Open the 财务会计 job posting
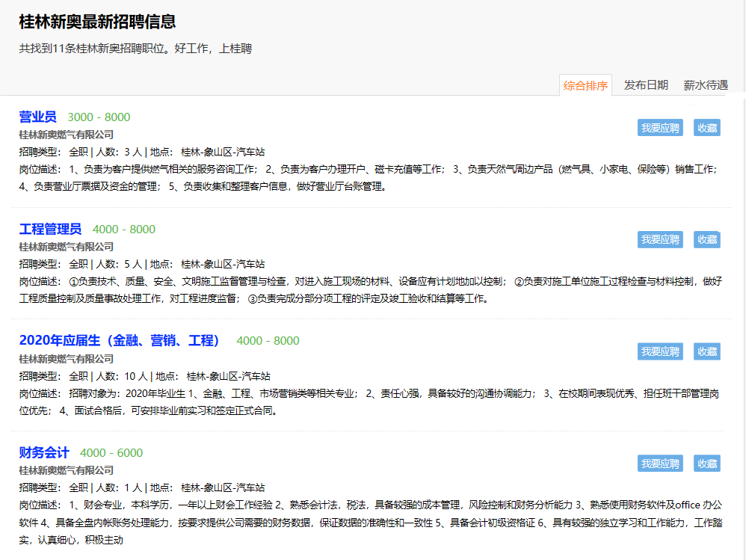746x560 pixels. (44, 452)
